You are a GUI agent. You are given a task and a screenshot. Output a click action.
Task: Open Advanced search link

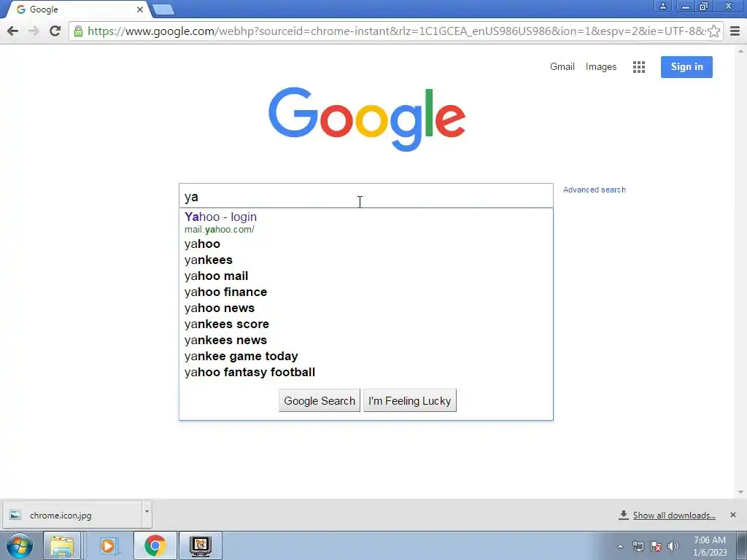[x=594, y=190]
